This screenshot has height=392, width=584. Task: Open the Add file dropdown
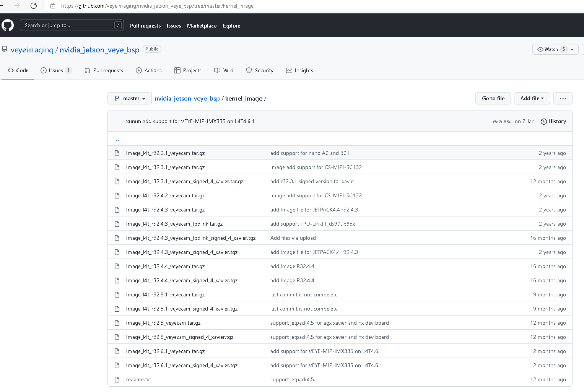(532, 98)
